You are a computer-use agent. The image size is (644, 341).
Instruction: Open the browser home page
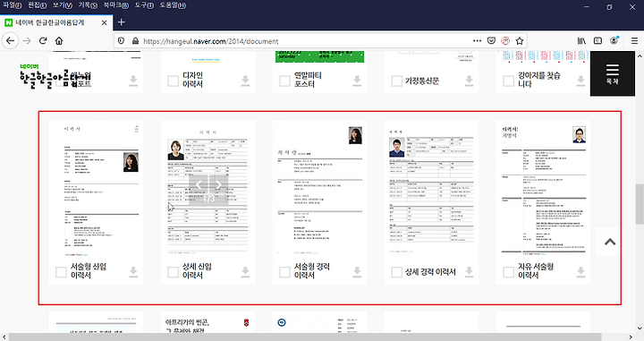point(59,40)
